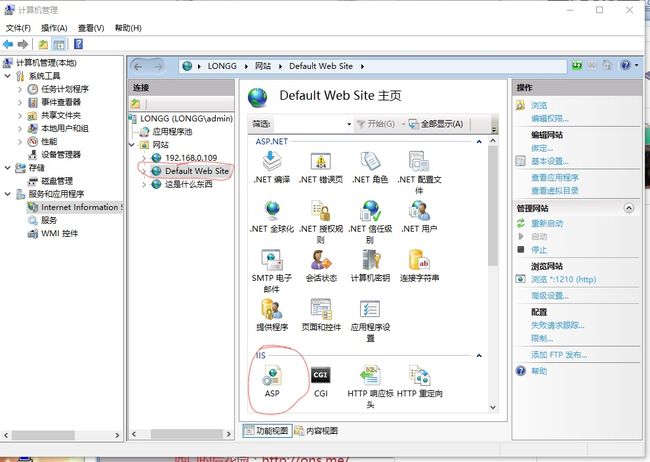Image resolution: width=650 pixels, height=462 pixels.
Task: Click the 基本设置... action link
Action: tap(550, 161)
